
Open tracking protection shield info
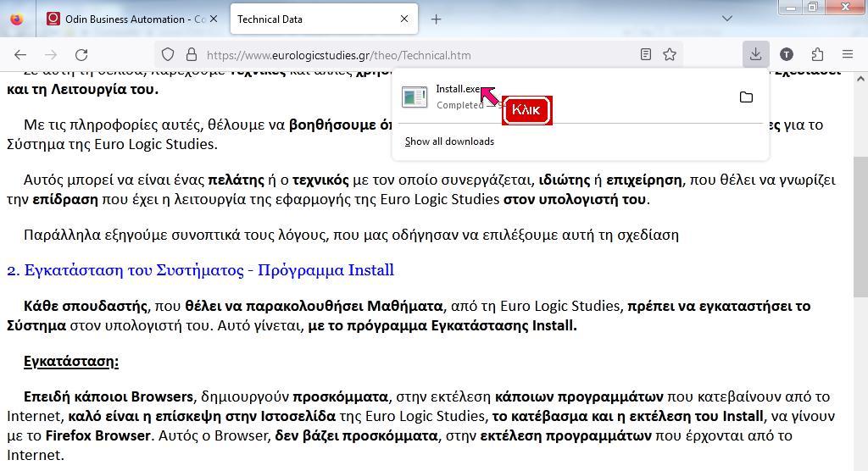pos(168,54)
